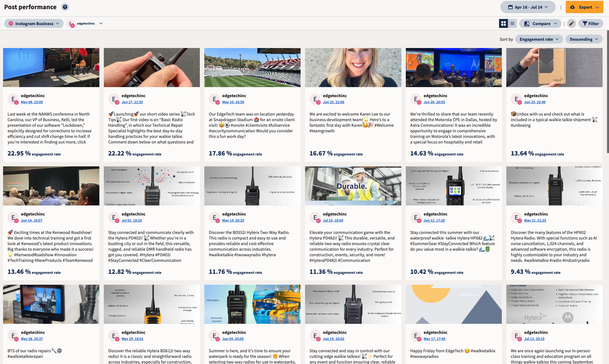Viewport: 609px width, 364px height.
Task: Expand the Instagram Business network selector
Action: click(x=34, y=23)
